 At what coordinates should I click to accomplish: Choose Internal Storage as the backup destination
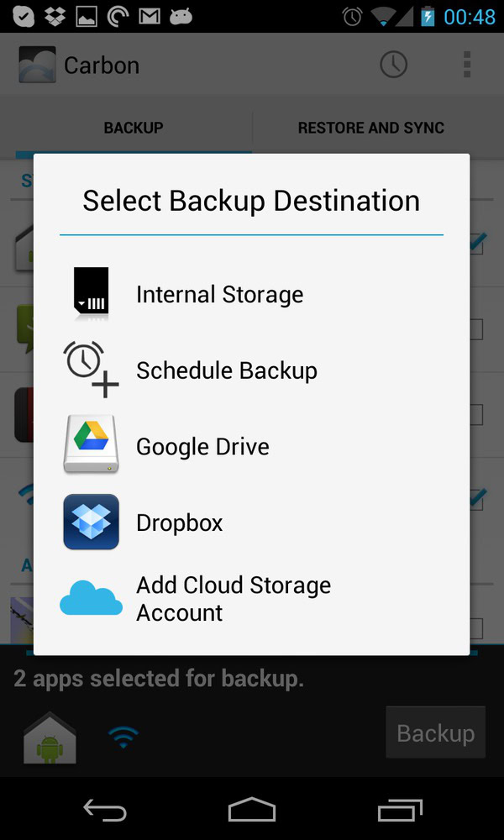(x=219, y=295)
